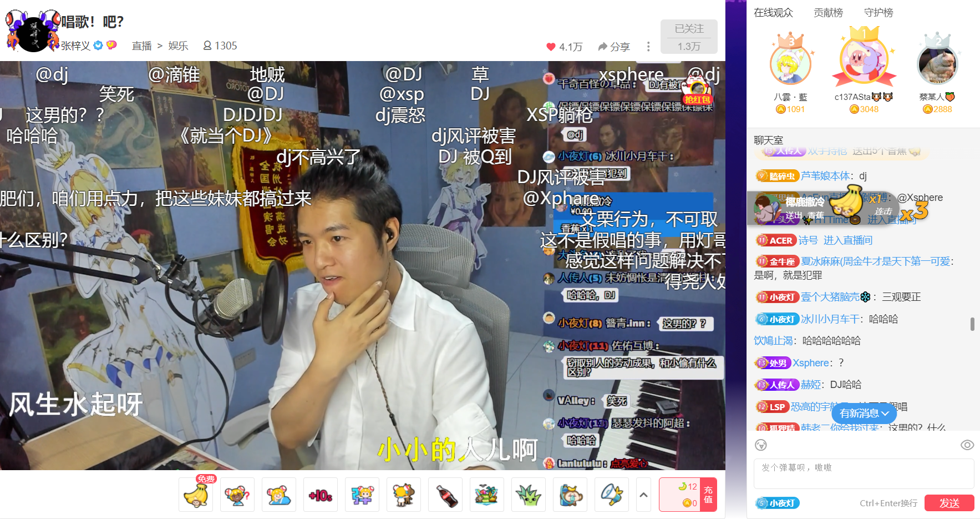The width and height of the screenshot is (980, 519).
Task: Click the live stream video player
Action: click(x=363, y=265)
